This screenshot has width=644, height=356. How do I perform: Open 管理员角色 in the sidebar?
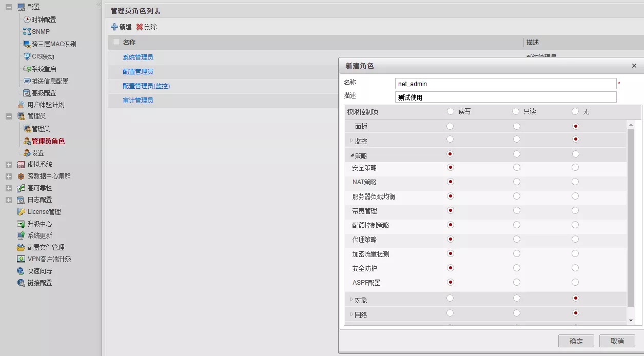[x=48, y=141]
